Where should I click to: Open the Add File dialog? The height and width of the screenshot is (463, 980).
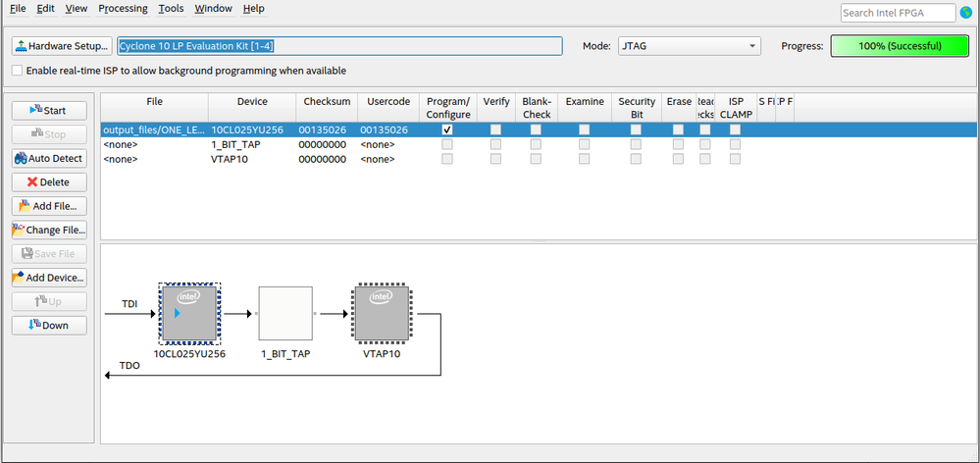(49, 206)
